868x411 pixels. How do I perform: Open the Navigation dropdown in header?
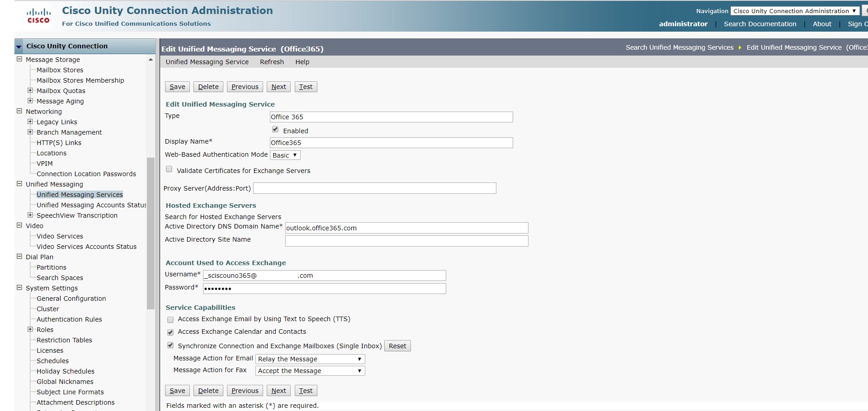[x=795, y=11]
